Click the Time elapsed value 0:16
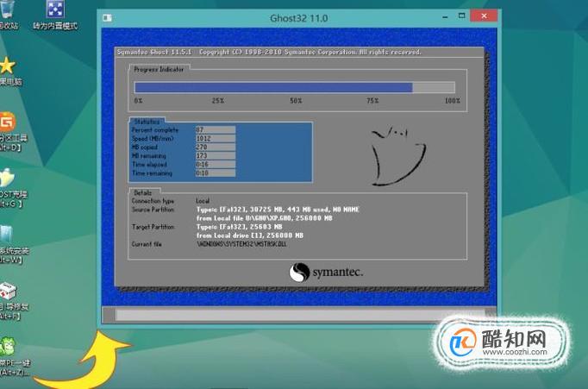Image resolution: width=588 pixels, height=389 pixels. pos(216,164)
